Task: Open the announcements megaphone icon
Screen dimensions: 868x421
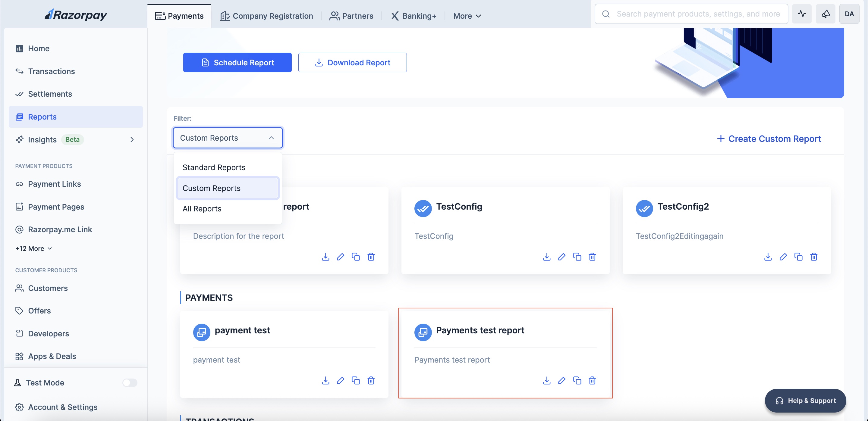Action: (x=825, y=14)
